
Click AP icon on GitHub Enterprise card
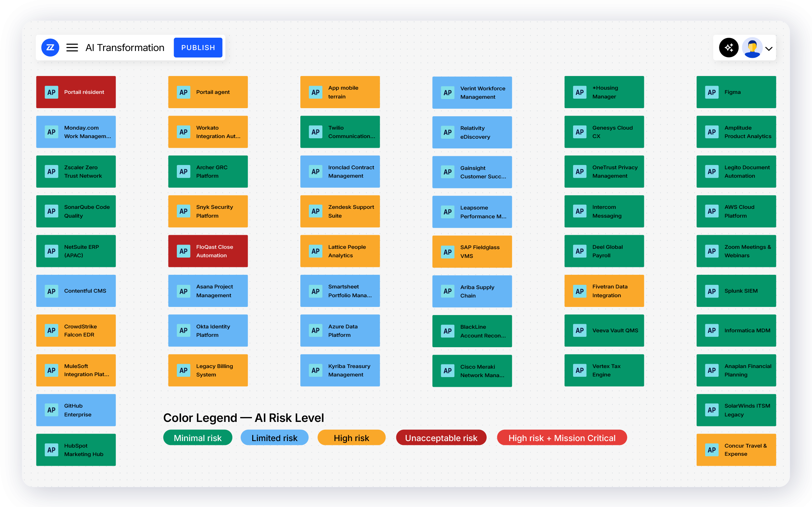pyautogui.click(x=51, y=410)
